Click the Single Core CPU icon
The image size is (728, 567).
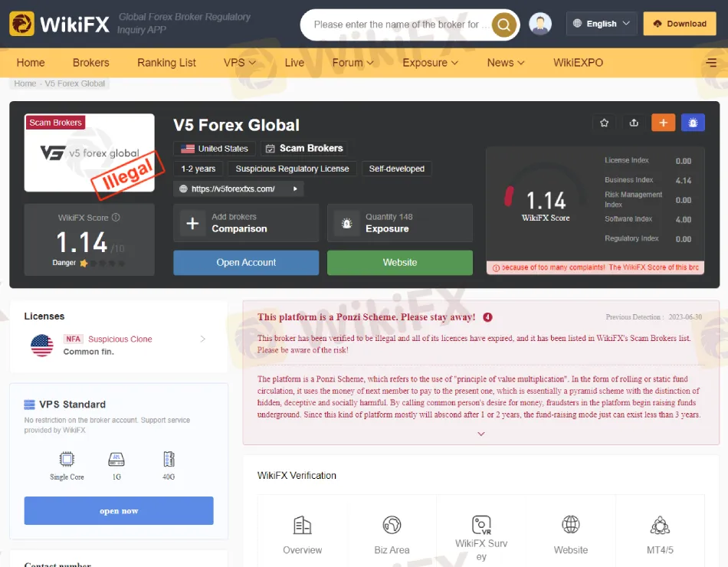pos(67,459)
